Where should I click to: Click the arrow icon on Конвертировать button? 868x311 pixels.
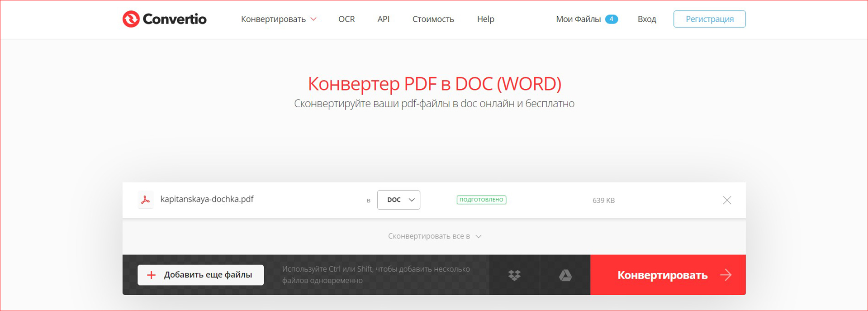726,275
